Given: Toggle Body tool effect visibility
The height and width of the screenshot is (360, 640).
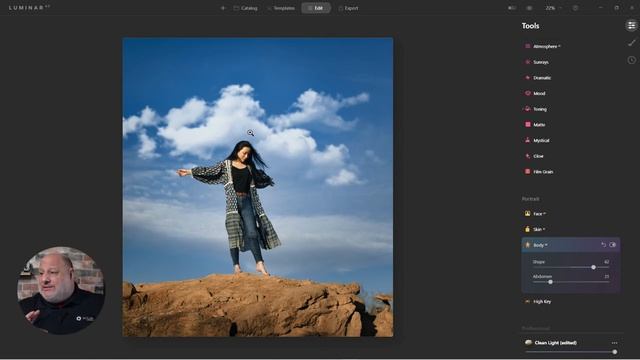Looking at the screenshot, I should (x=613, y=244).
